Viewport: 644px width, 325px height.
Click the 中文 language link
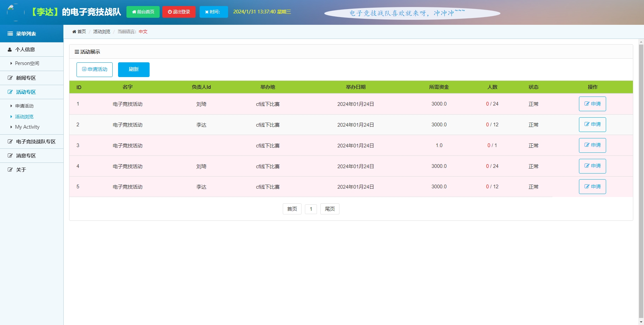click(x=143, y=31)
